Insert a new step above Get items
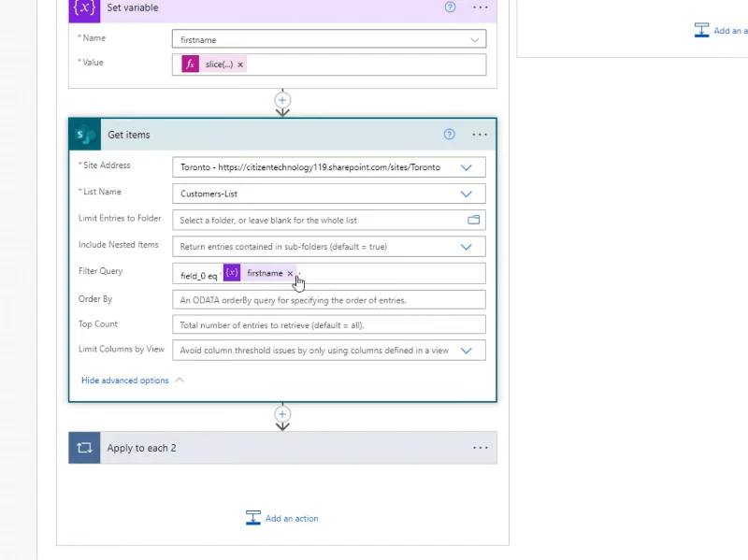Screen dimensions: 748x560 (x=282, y=100)
